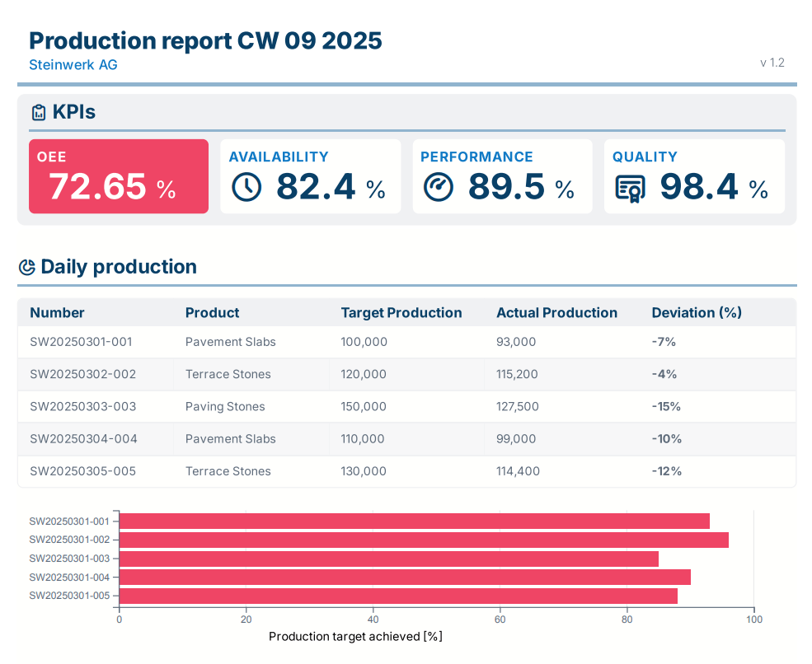This screenshot has height=664, width=812.
Task: Sort table by Number column header
Action: point(58,312)
